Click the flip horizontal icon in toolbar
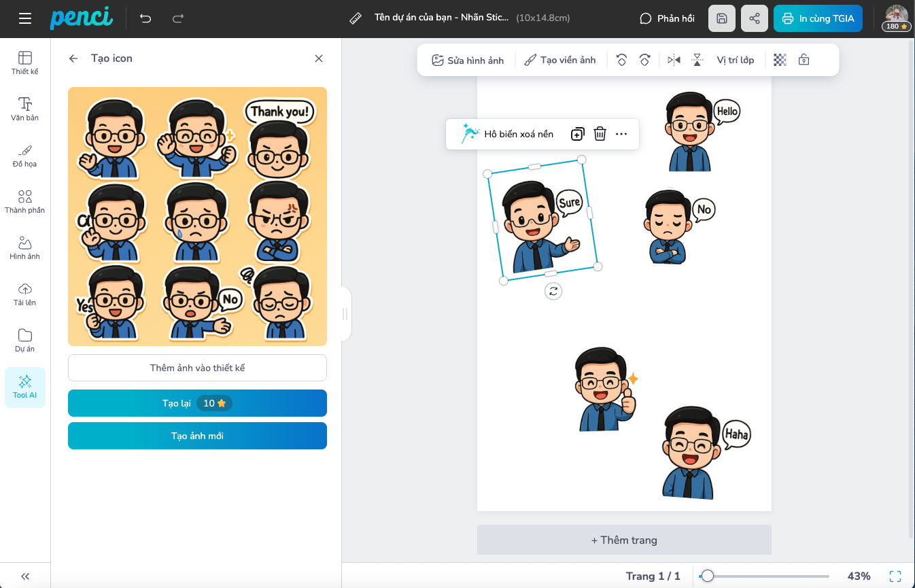The image size is (915, 588). [x=674, y=60]
